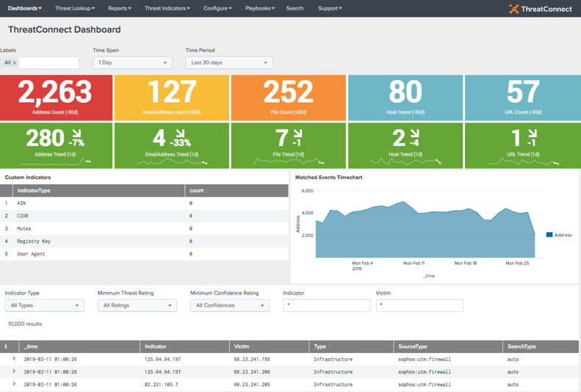Click the EmailAddress Trend (1d) tile

point(172,145)
